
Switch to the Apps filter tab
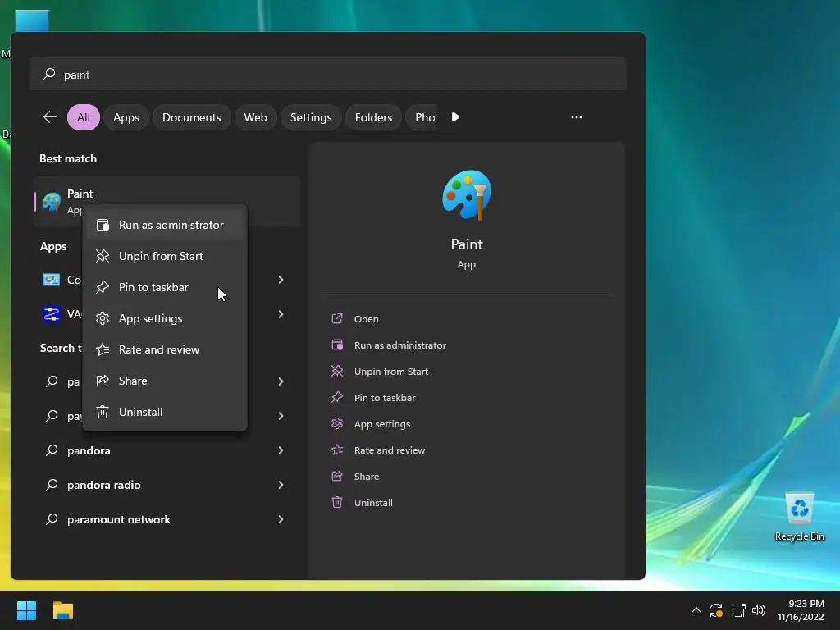coord(126,117)
